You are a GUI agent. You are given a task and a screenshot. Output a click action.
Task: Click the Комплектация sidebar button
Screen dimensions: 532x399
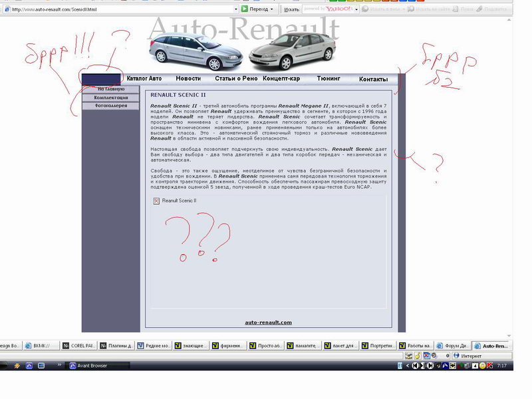(110, 97)
